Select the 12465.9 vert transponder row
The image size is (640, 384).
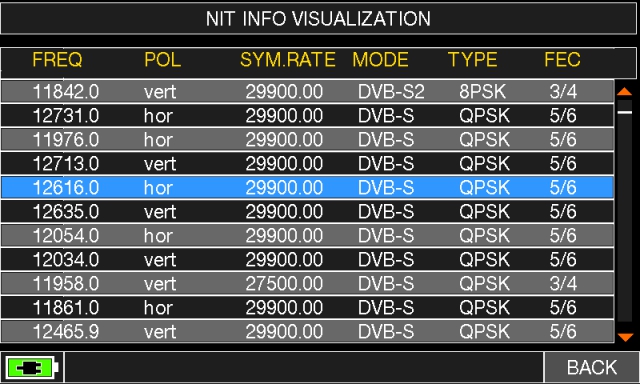(x=307, y=331)
